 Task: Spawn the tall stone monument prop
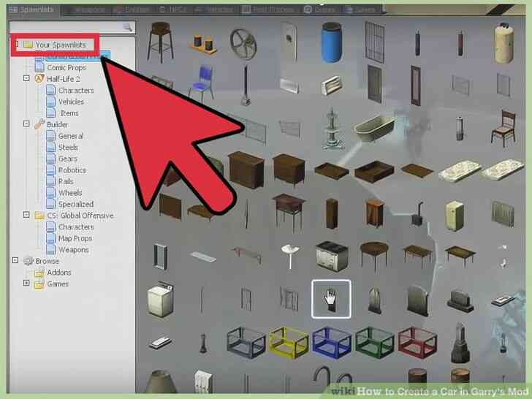coord(460,343)
